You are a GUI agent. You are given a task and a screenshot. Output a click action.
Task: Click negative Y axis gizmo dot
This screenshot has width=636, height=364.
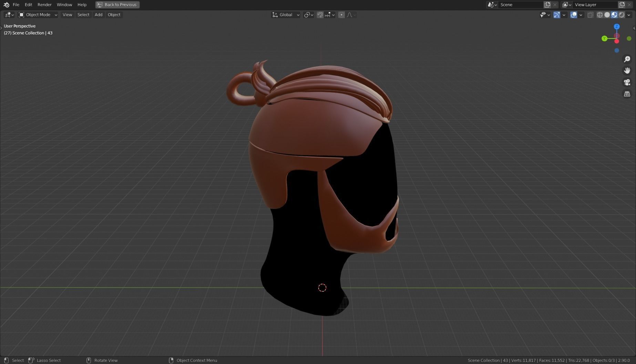pos(629,39)
